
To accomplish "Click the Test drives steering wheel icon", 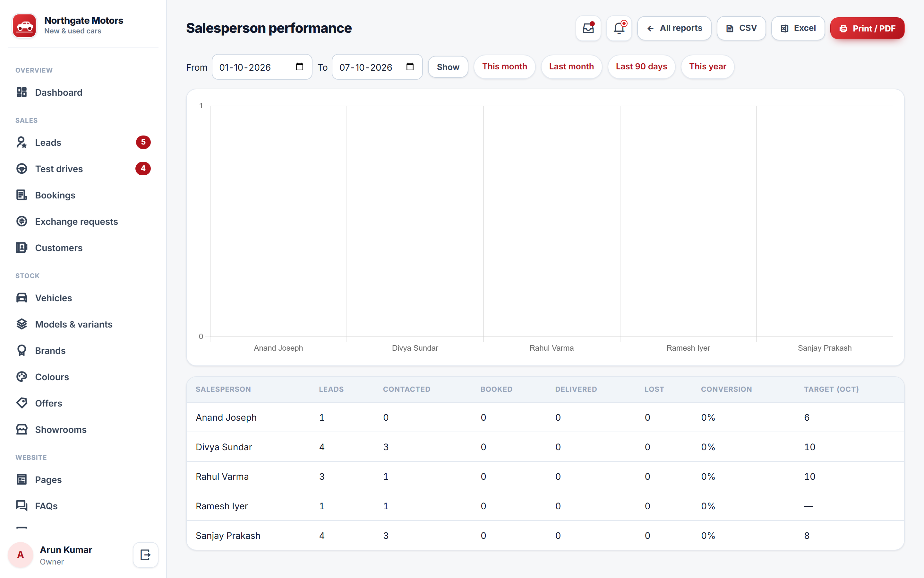I will (x=22, y=169).
